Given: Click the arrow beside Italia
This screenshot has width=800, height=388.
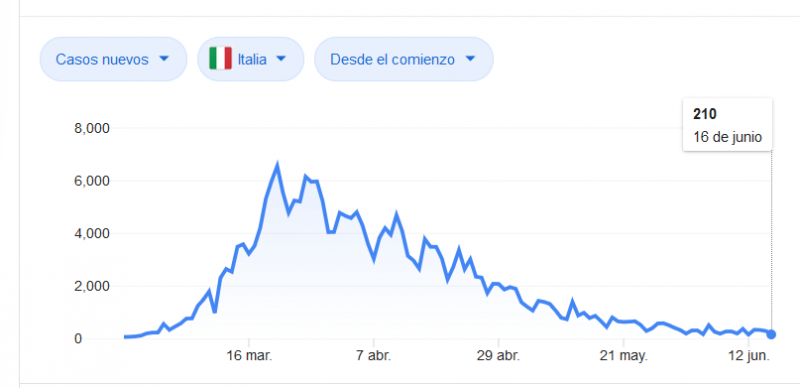Looking at the screenshot, I should (281, 59).
